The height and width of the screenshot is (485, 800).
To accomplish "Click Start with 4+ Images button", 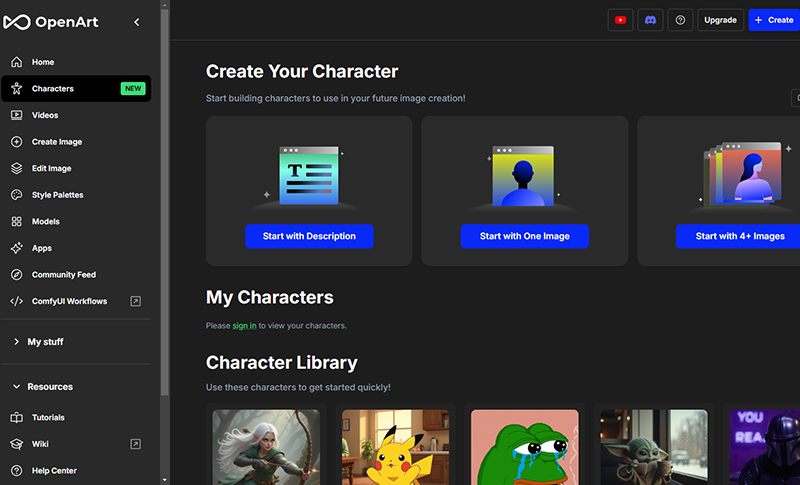I will [740, 236].
